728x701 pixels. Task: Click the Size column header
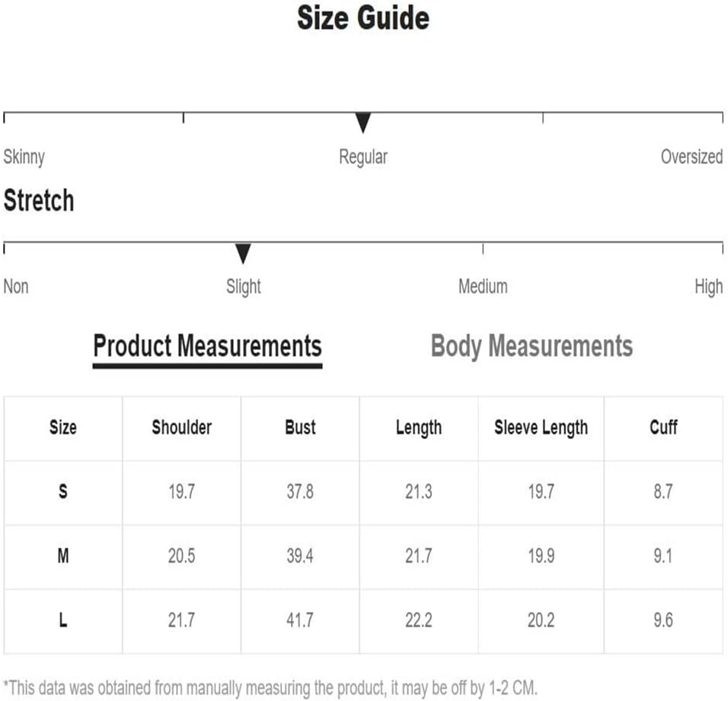pos(63,427)
